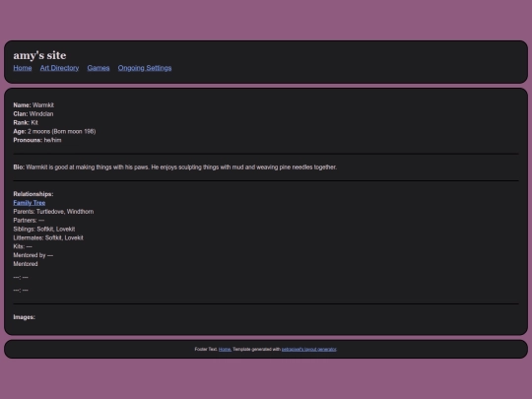Screen dimensions: 532x399
Task: Click the Partners: line
Action: [29, 221]
